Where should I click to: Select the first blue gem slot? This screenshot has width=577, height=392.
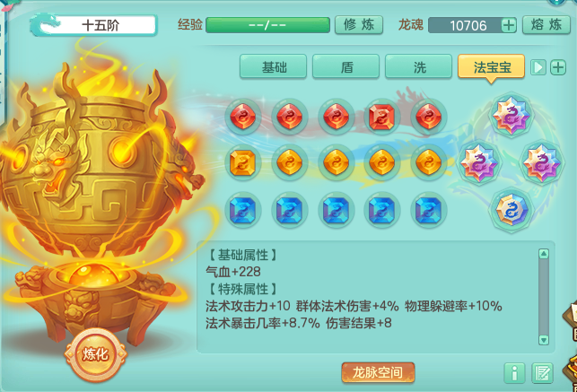click(242, 210)
